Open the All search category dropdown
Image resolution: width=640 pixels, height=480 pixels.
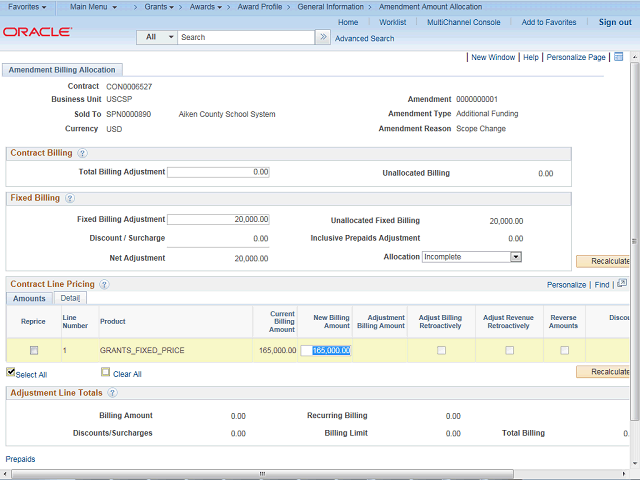click(x=157, y=37)
